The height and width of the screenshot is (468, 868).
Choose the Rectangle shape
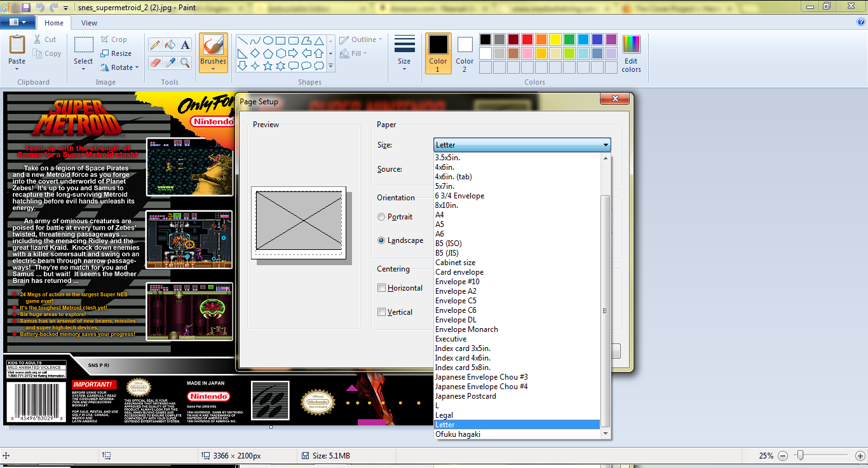pyautogui.click(x=280, y=40)
